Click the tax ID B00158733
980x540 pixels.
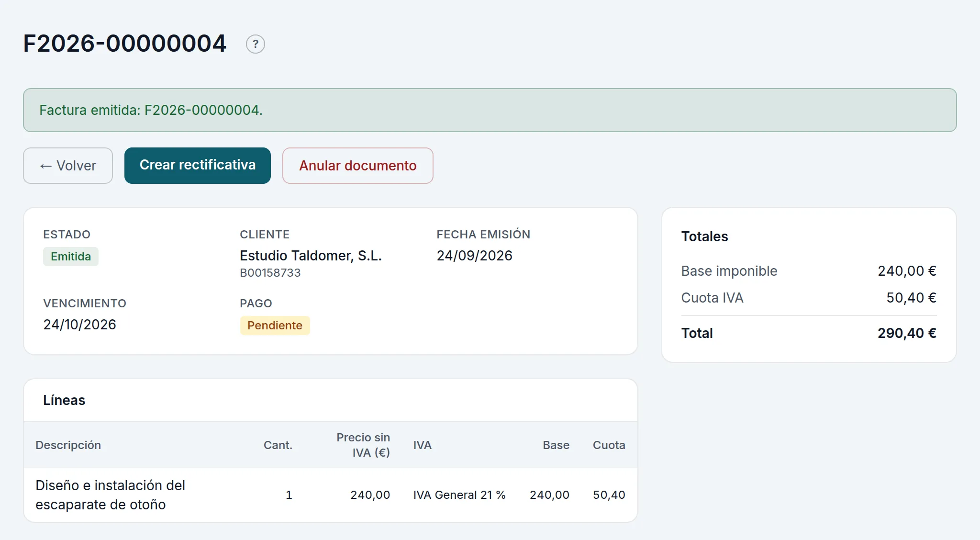[x=270, y=273]
